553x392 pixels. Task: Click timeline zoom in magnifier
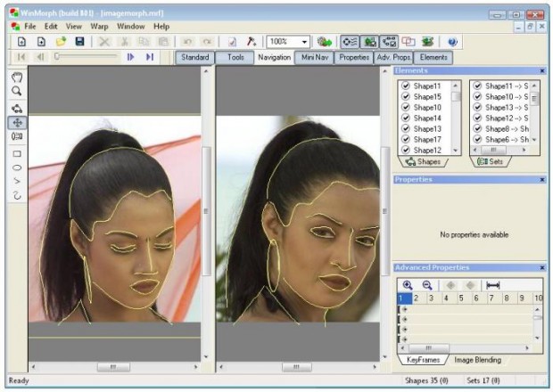[408, 285]
